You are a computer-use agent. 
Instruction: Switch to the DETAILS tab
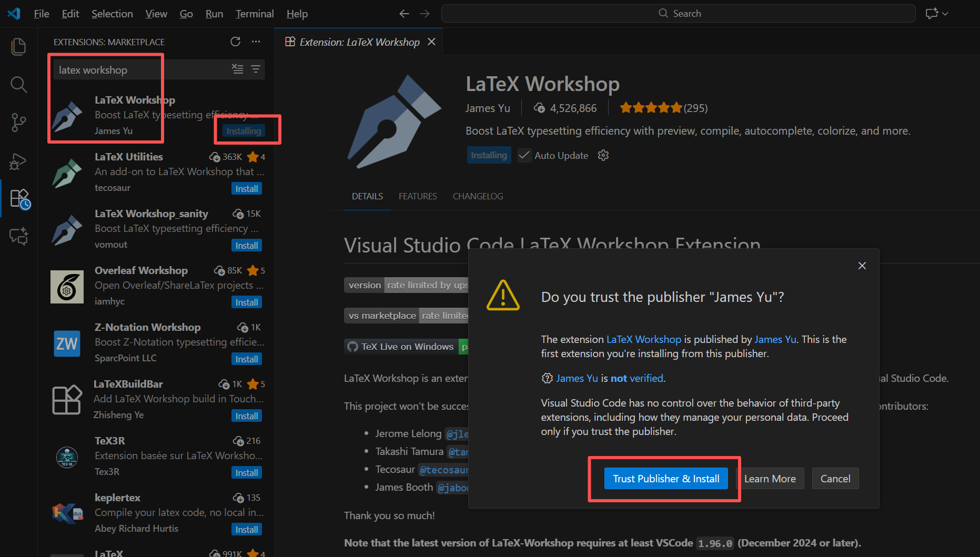[x=367, y=196]
